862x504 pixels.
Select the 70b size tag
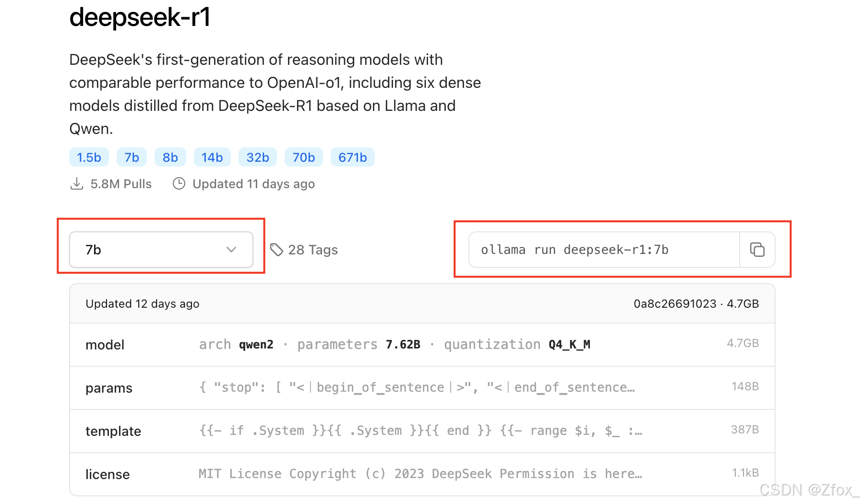click(304, 157)
